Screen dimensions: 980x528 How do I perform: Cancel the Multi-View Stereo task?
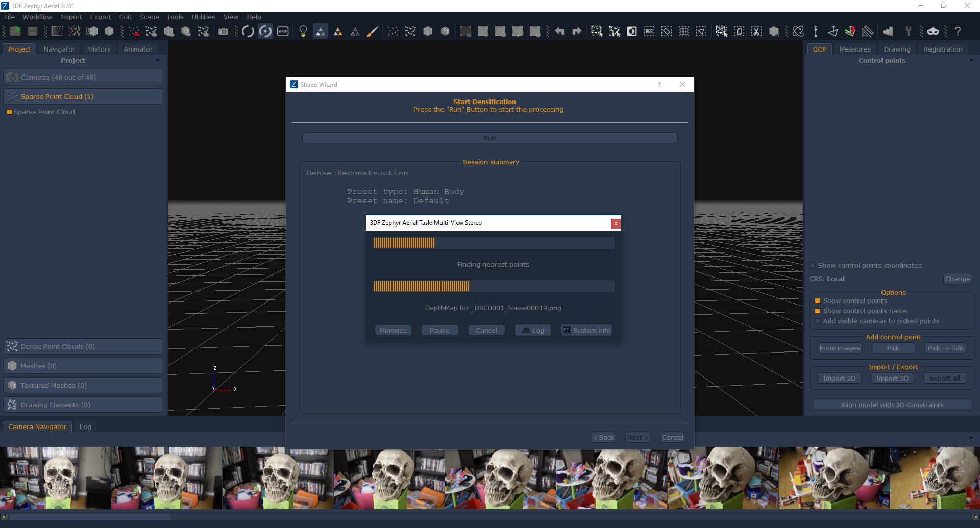point(486,330)
